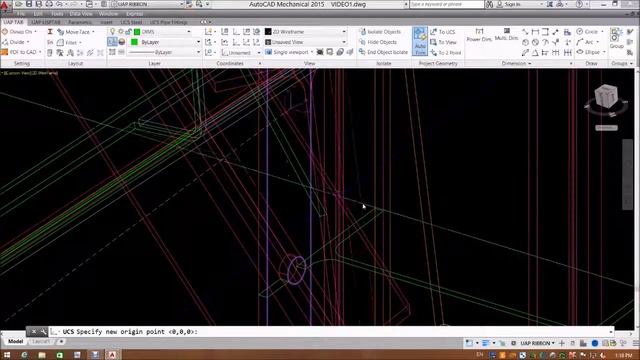640x360 pixels.
Task: Close the command line with X
Action: coord(34,331)
